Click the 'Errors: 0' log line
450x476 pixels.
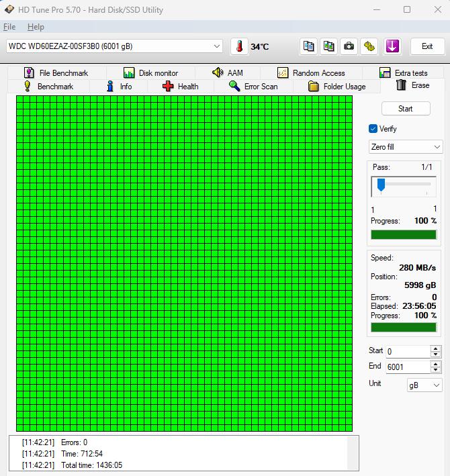point(74,442)
